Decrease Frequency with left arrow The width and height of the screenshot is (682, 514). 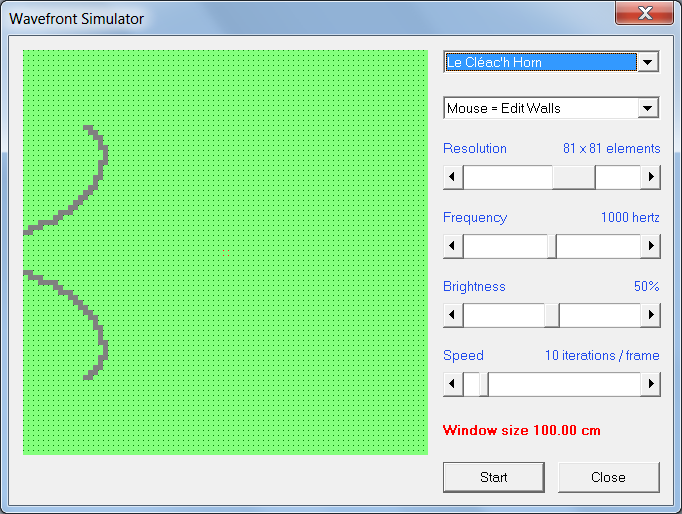coord(452,246)
